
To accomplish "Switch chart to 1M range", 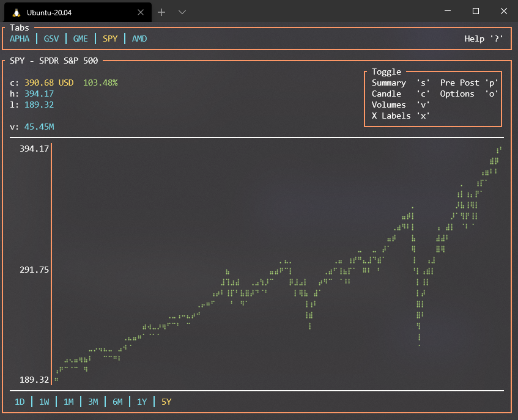I will click(x=68, y=402).
